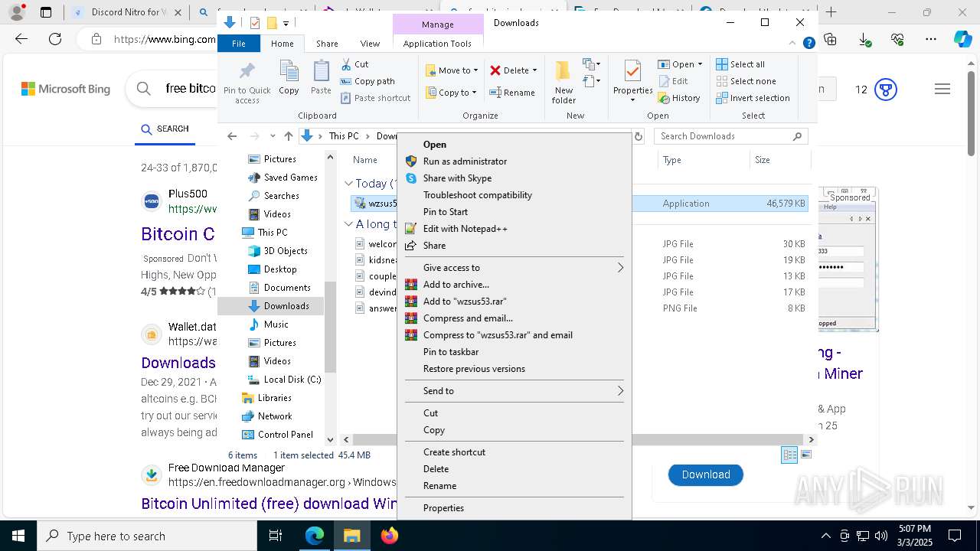Click the Bing Download button
Screen dimensions: 980x551
tap(705, 474)
